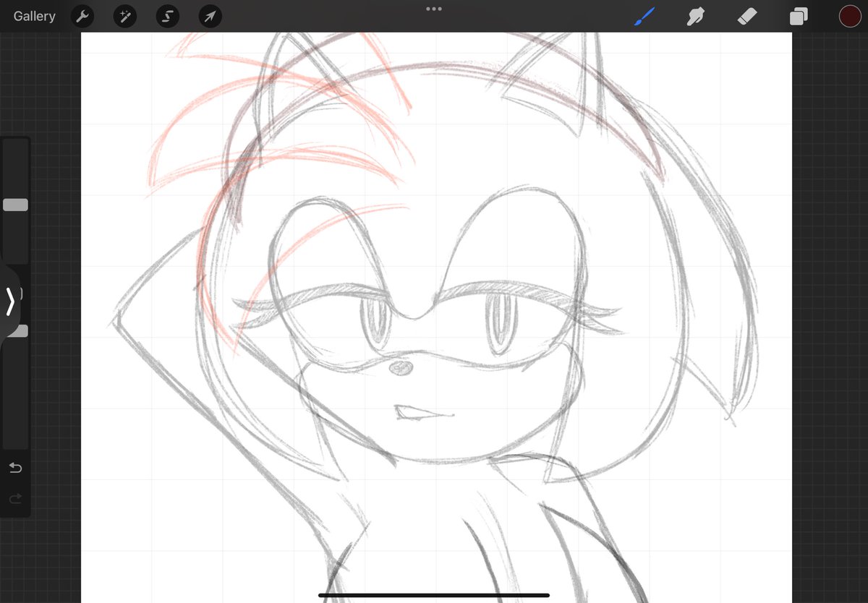Tap the Redo arrow
The image size is (868, 603).
[15, 498]
